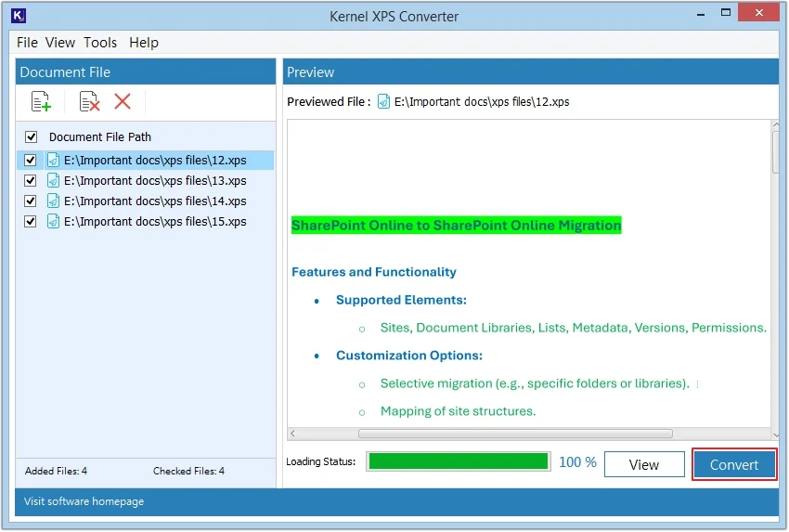Click the highlighted SharePoint Online Migration heading
This screenshot has height=532, width=789.
tap(457, 225)
